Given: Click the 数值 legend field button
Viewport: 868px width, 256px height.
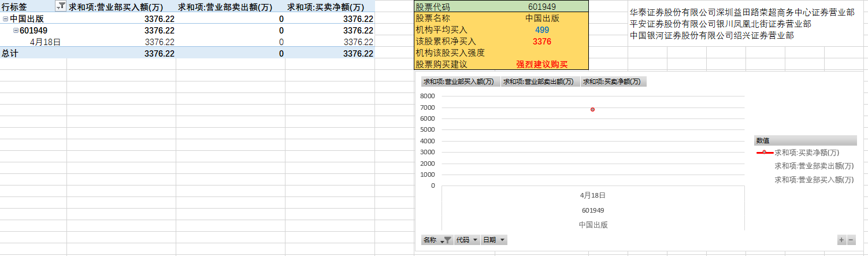Looking at the screenshot, I should 805,140.
